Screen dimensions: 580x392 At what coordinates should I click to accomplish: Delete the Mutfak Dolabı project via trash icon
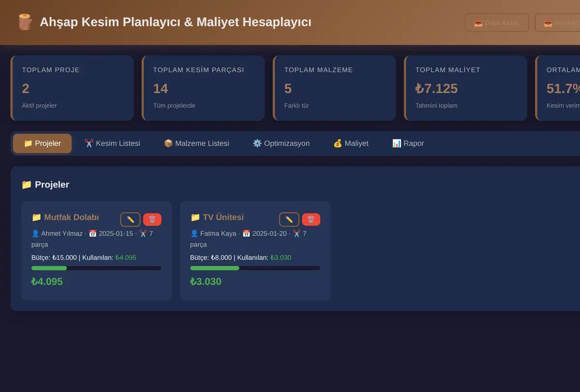point(152,219)
